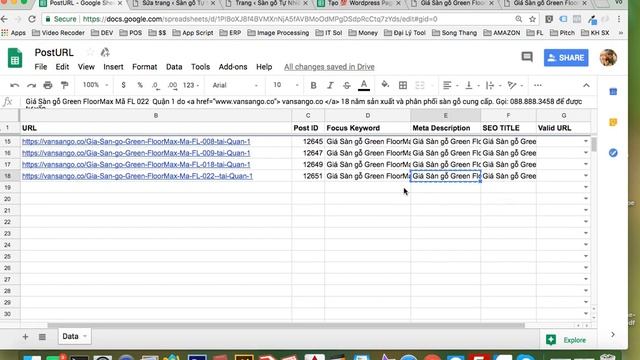Screen dimensions: 640x360
Task: Open the fill color picker
Action: (x=385, y=85)
